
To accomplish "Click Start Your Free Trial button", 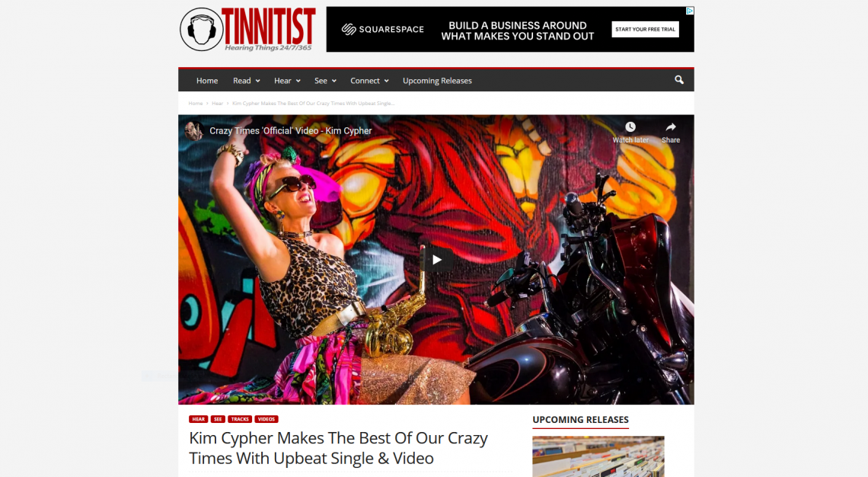I will click(645, 30).
